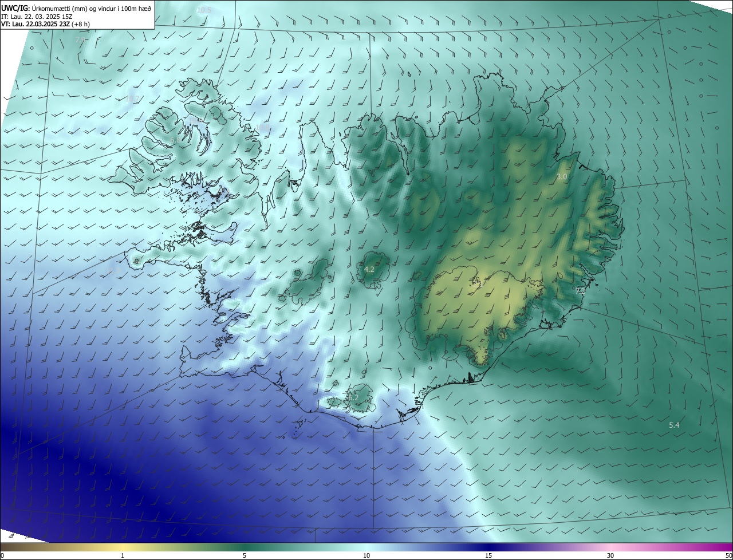733x560 pixels.
Task: Click the 0 tick label on color scale
Action: coord(2,555)
